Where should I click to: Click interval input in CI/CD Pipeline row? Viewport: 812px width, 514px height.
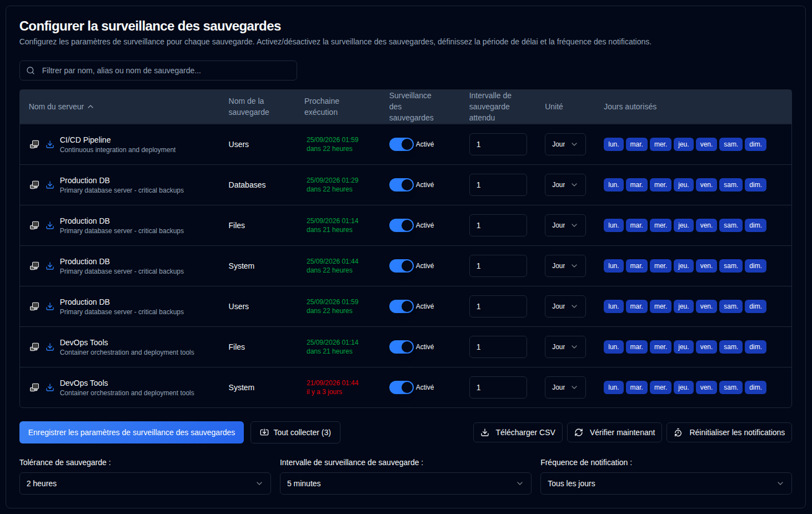click(x=498, y=144)
